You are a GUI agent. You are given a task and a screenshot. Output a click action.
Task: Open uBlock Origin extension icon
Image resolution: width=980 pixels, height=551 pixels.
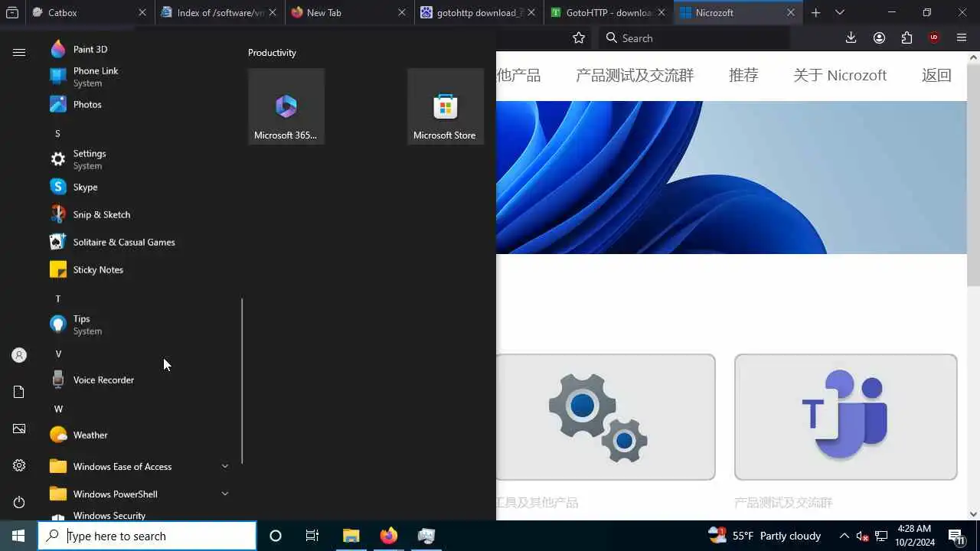click(x=934, y=38)
